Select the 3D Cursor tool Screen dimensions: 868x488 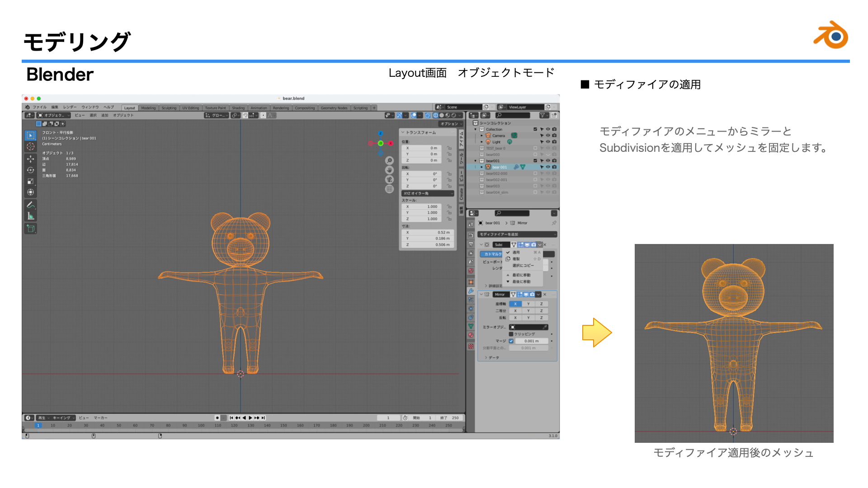30,146
